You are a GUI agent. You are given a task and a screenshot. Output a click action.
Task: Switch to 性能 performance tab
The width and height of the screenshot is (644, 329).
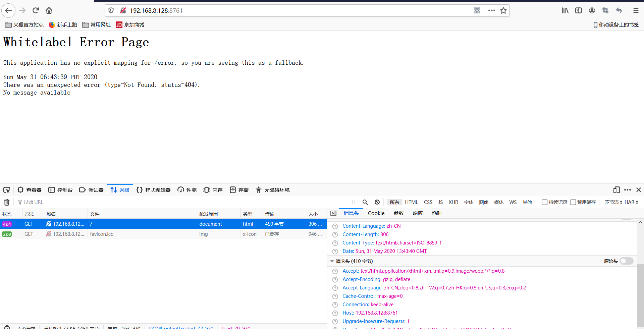[x=187, y=190]
